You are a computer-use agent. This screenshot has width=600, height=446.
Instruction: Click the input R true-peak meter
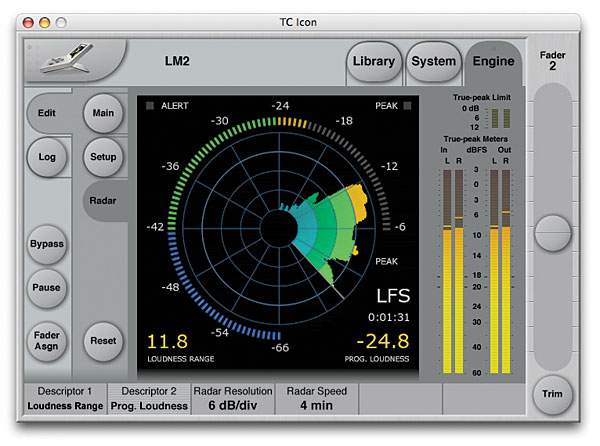(459, 272)
